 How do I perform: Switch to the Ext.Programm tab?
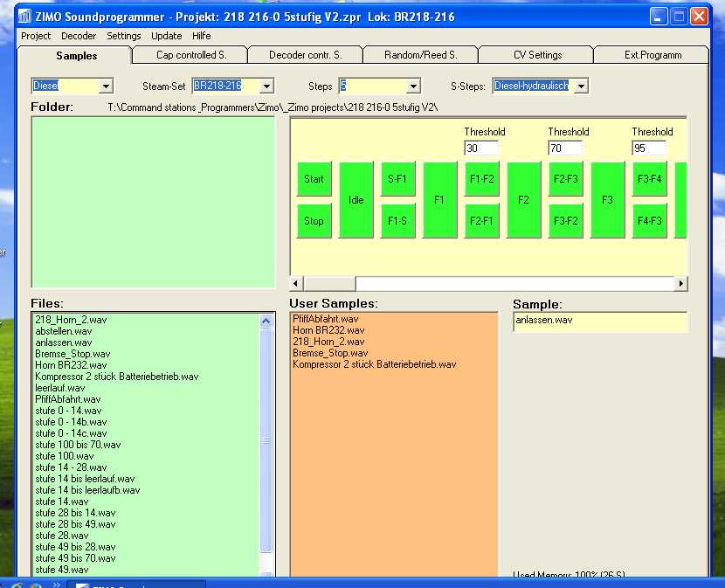coord(652,55)
